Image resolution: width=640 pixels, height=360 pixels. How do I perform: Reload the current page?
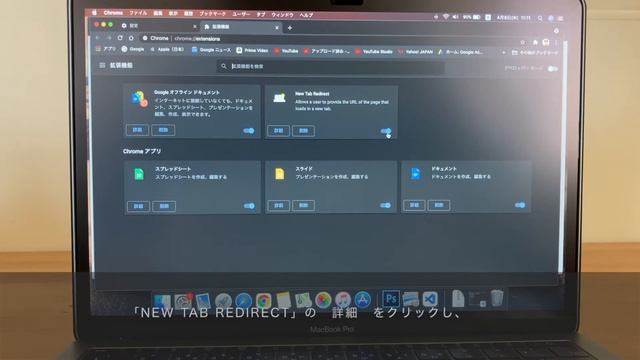click(x=120, y=38)
